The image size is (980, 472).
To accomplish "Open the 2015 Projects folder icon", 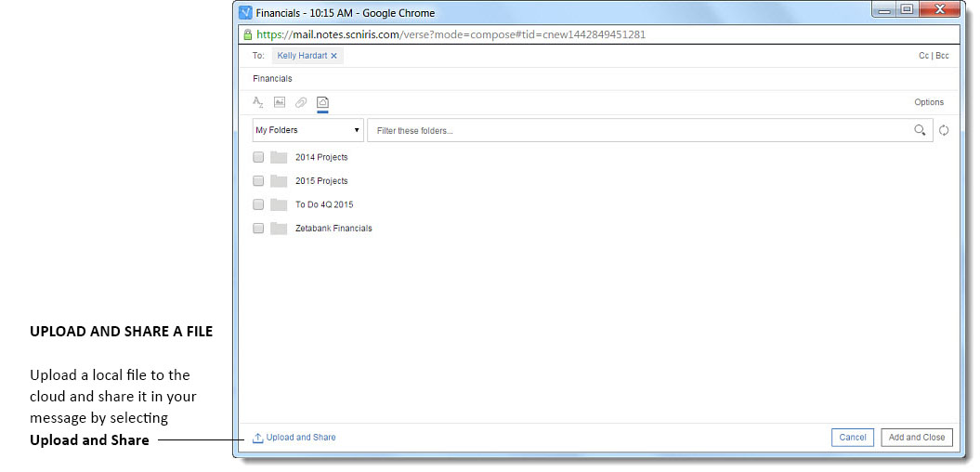I will tap(279, 181).
